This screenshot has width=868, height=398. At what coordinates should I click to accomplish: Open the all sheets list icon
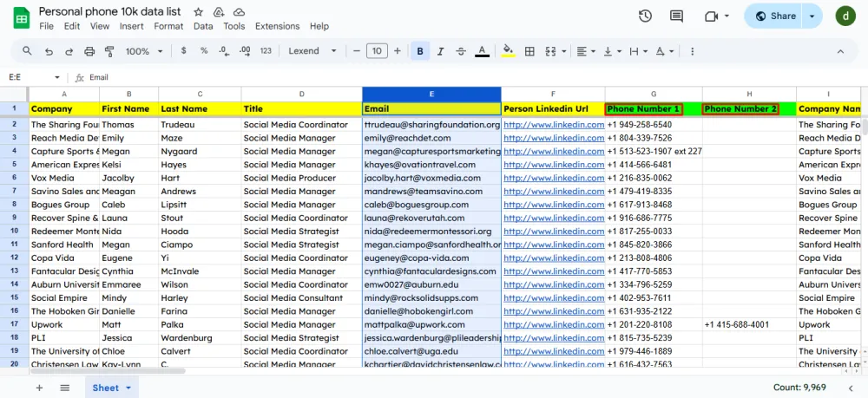(x=65, y=388)
